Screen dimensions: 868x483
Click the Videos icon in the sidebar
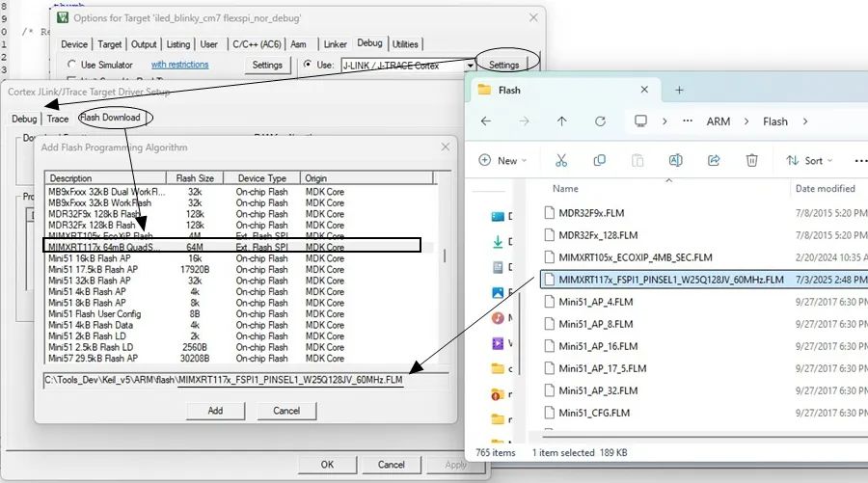[x=498, y=343]
